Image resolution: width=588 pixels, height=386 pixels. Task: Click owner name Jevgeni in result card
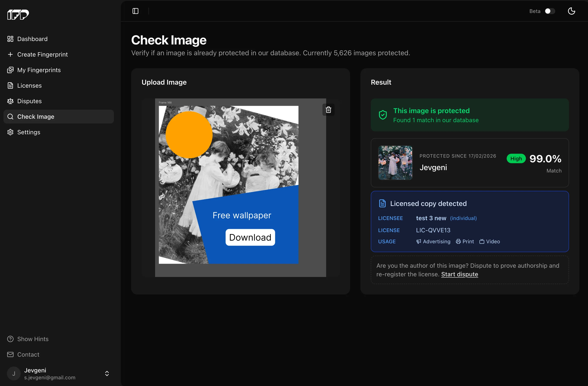[433, 168]
